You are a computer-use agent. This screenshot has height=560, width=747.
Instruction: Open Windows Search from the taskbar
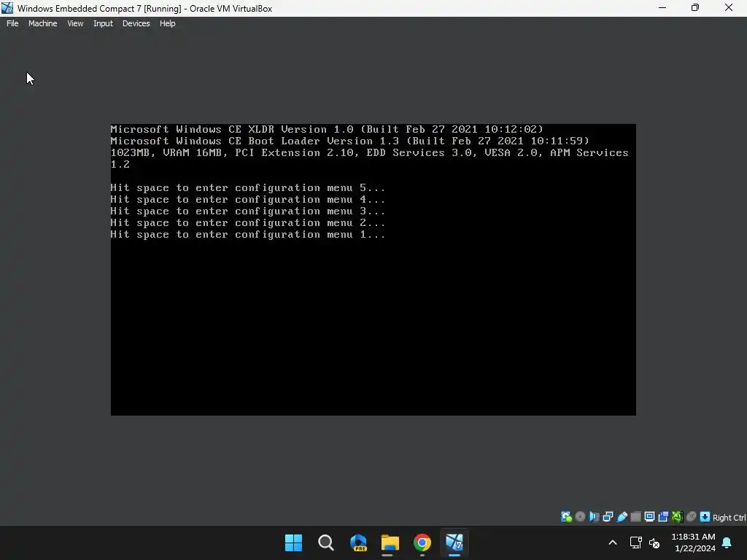click(x=326, y=542)
